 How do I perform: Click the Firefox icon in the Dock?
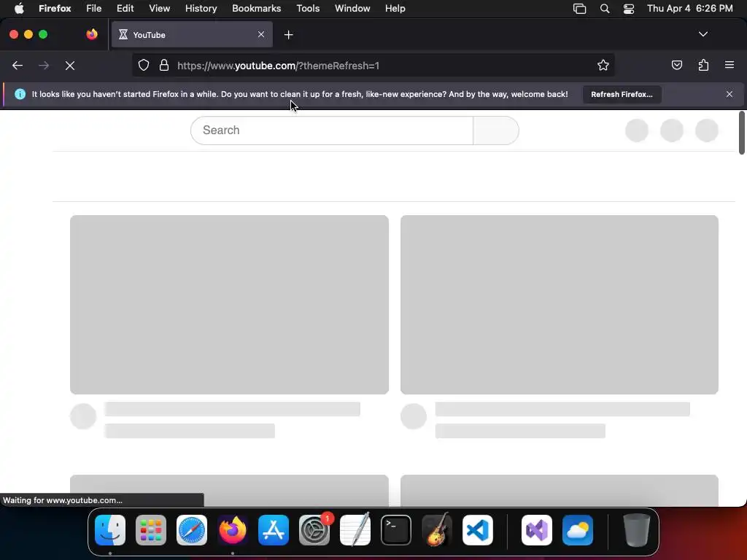coord(233,530)
